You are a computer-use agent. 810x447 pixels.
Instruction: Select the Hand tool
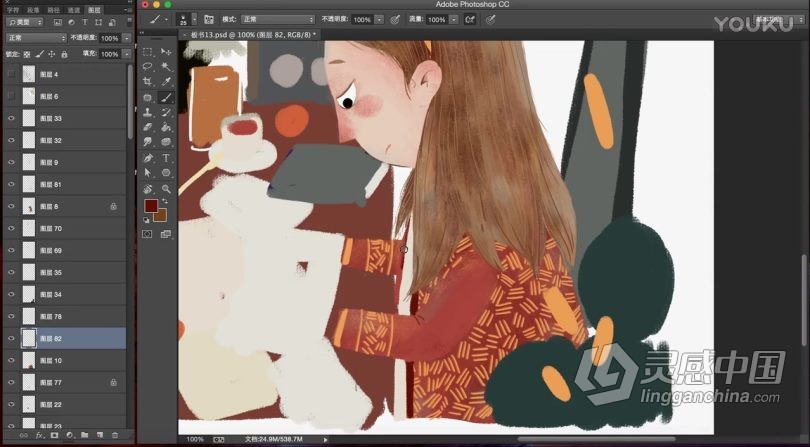[148, 189]
